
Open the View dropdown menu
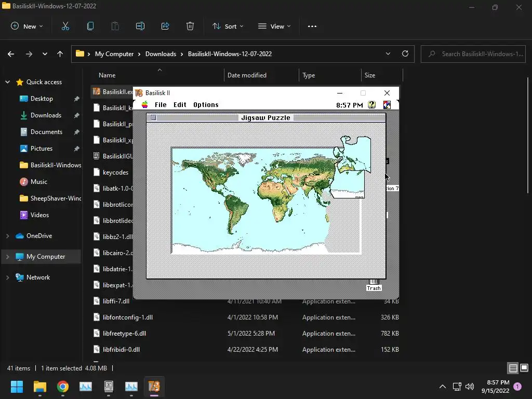(274, 26)
